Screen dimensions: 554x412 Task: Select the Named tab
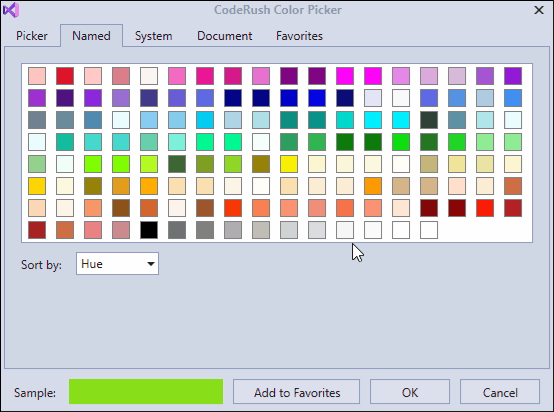click(x=92, y=36)
